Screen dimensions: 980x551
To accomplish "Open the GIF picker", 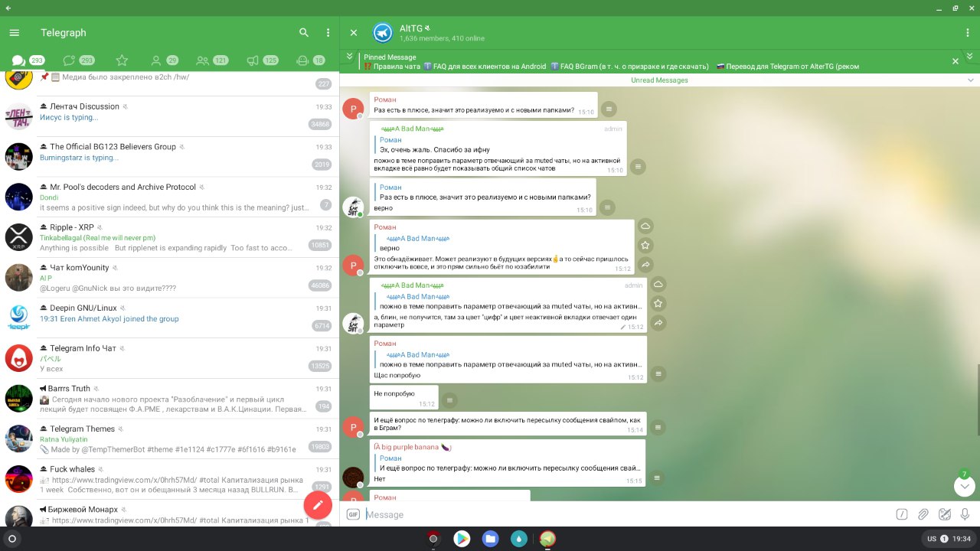I will (353, 514).
